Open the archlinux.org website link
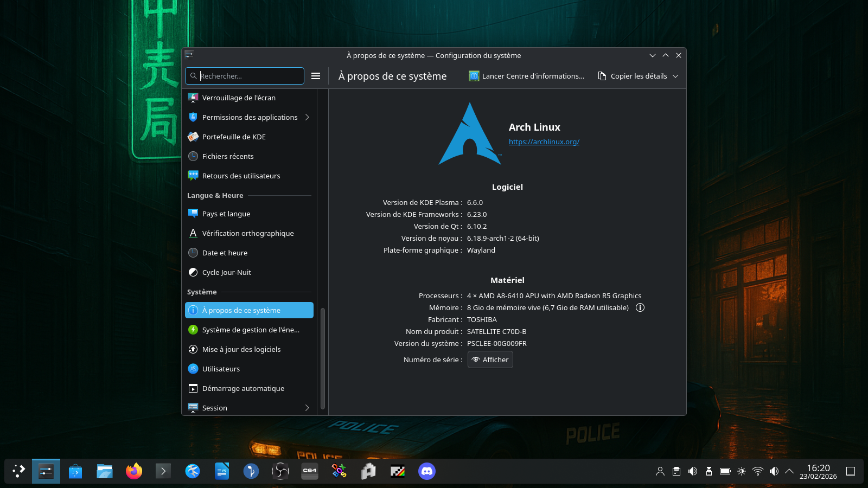 (x=544, y=142)
